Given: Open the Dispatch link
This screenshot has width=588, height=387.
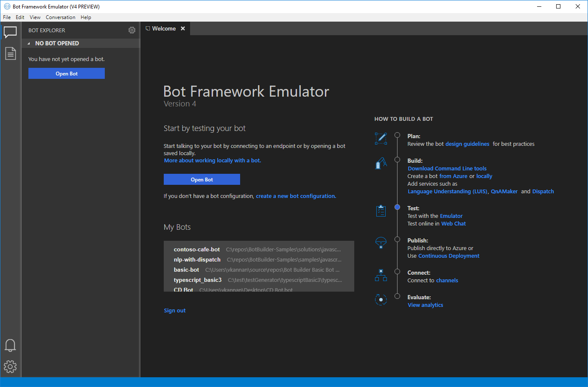Looking at the screenshot, I should pyautogui.click(x=543, y=192).
